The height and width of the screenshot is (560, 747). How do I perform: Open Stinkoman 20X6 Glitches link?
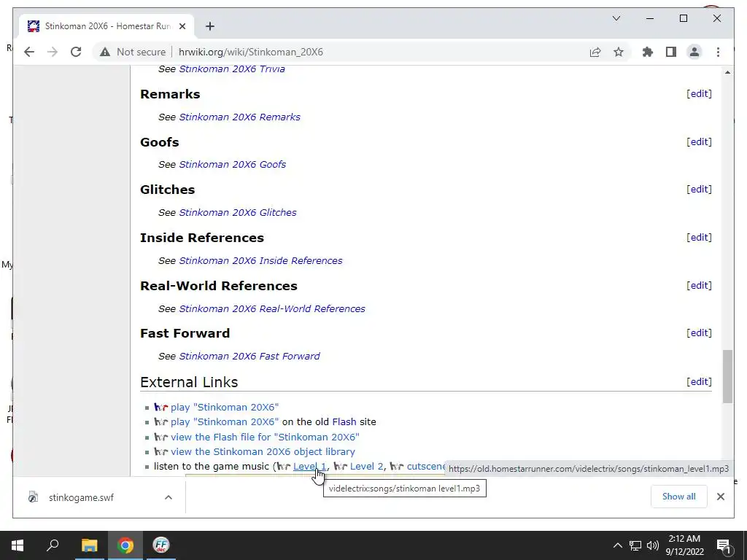(238, 213)
